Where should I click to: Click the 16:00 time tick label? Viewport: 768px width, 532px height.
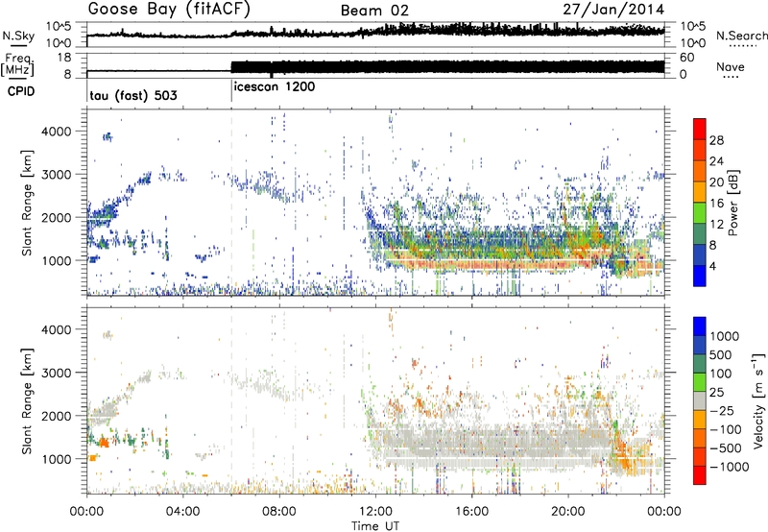coord(471,512)
